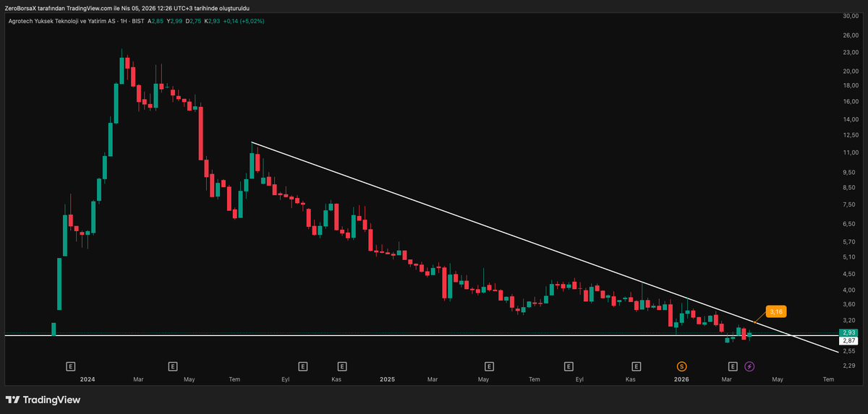The height and width of the screenshot is (414, 868).
Task: Click the earnings E marker beside Eyl 2024
Action: 303,366
